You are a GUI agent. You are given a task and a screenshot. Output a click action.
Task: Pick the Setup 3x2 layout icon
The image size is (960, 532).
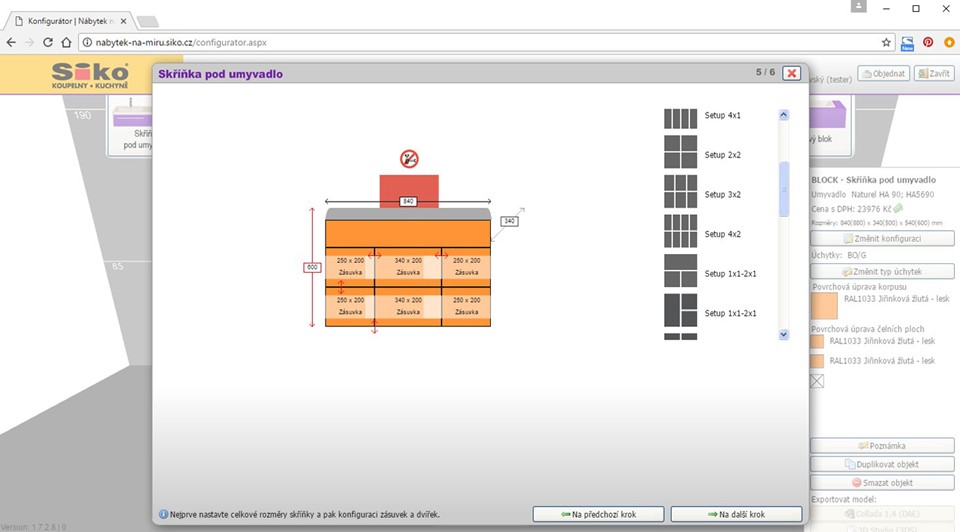(x=681, y=192)
